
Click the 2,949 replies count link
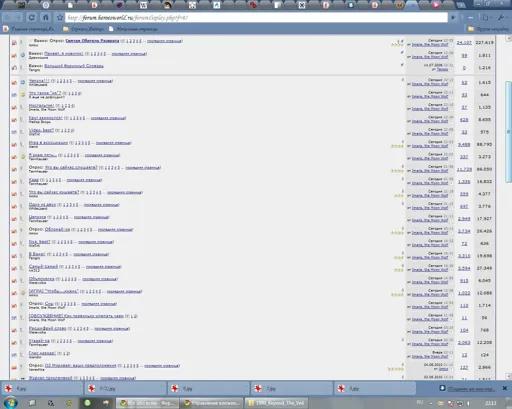[x=464, y=219]
